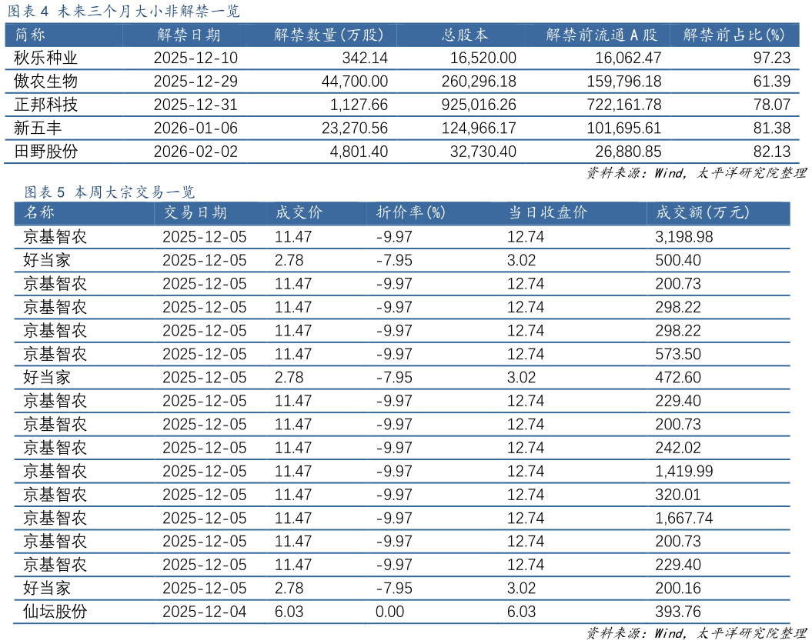
Task: Click the percentage value 97.23
Action: coord(772,58)
